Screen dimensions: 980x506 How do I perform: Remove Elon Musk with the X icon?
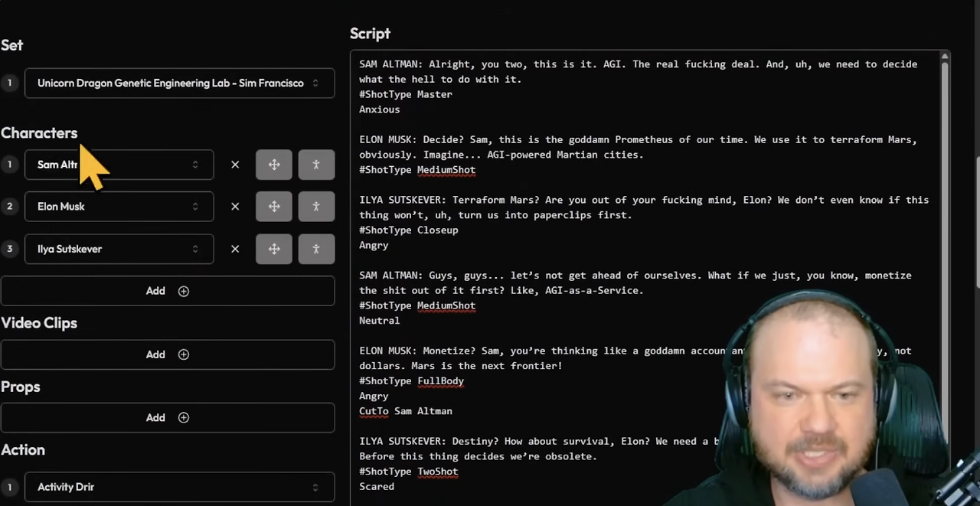pyautogui.click(x=235, y=207)
